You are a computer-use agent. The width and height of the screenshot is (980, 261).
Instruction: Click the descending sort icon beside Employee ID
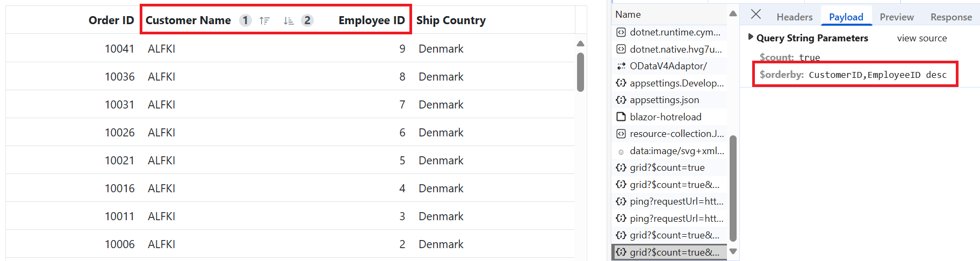[289, 21]
